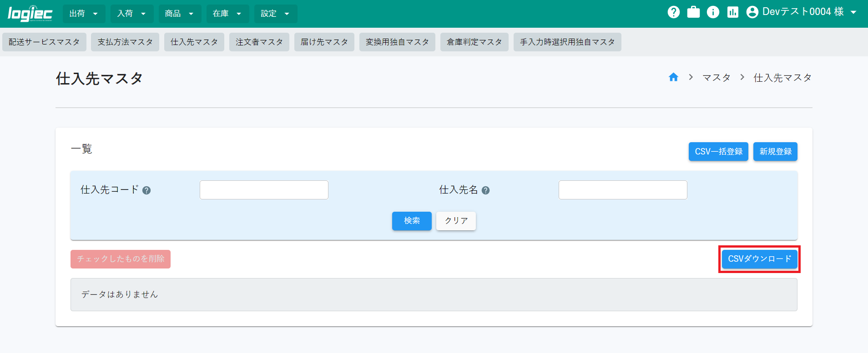Click the 新規登録 button
The image size is (868, 353).
tap(775, 151)
